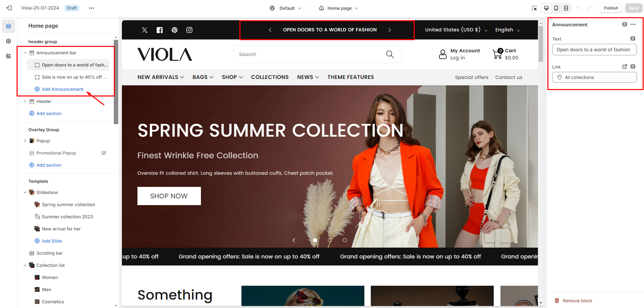Open Theme settings gear icon

tap(8, 41)
